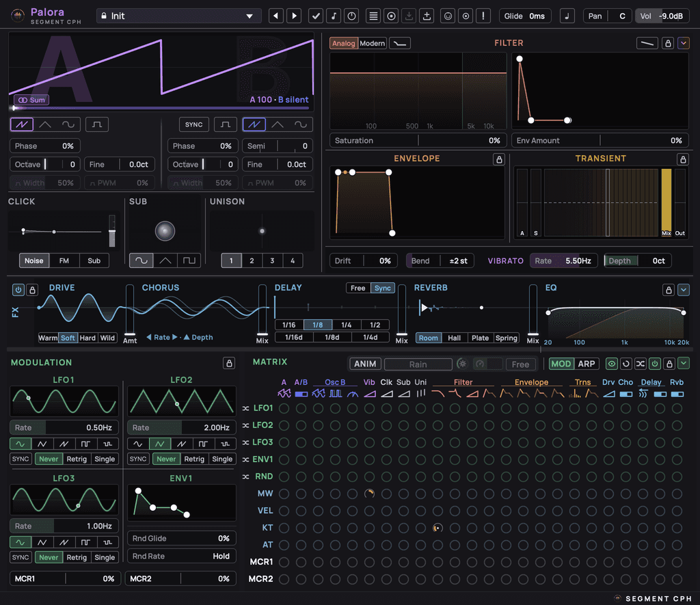Click the FX power icon
This screenshot has height=605, width=700.
pos(18,290)
